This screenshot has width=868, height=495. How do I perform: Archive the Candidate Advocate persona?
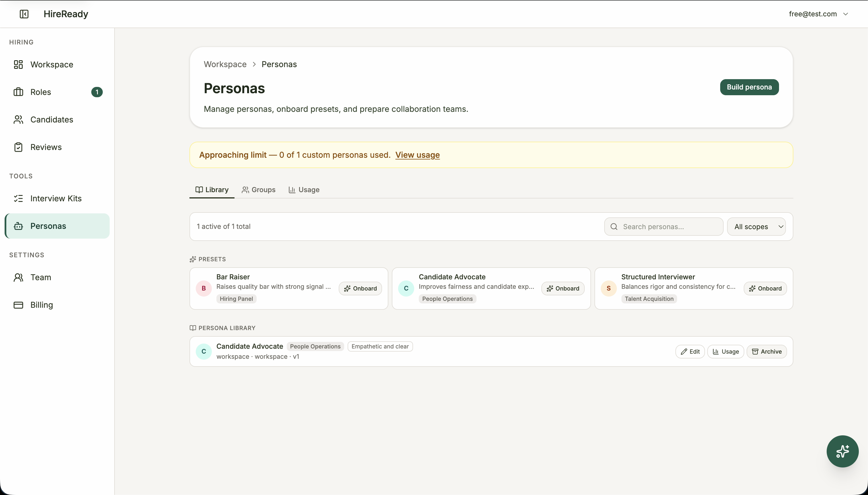[766, 352]
